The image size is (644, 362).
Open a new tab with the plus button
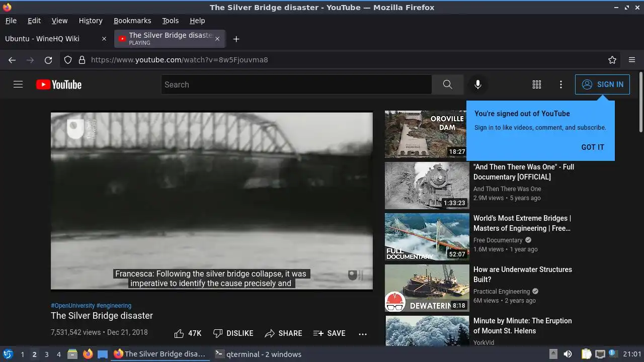click(x=236, y=39)
